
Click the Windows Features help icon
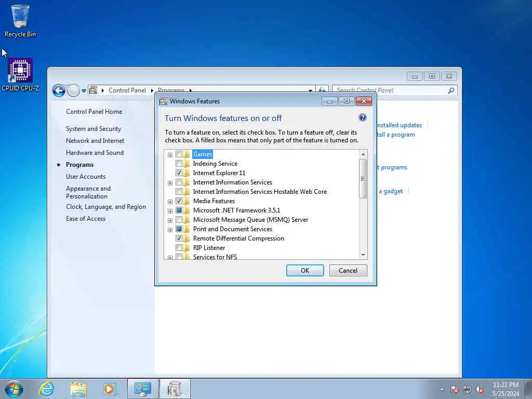tap(362, 118)
